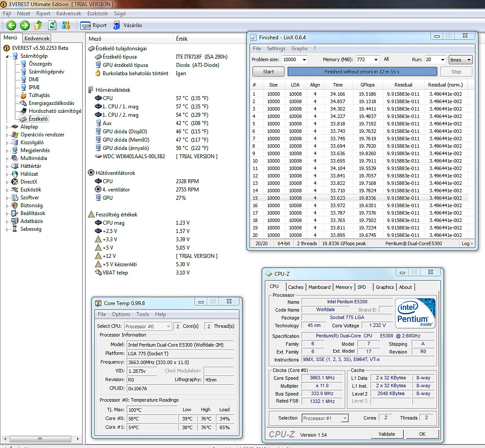Click LinX Log link in status bar
This screenshot has width=485, height=448.
467,243
